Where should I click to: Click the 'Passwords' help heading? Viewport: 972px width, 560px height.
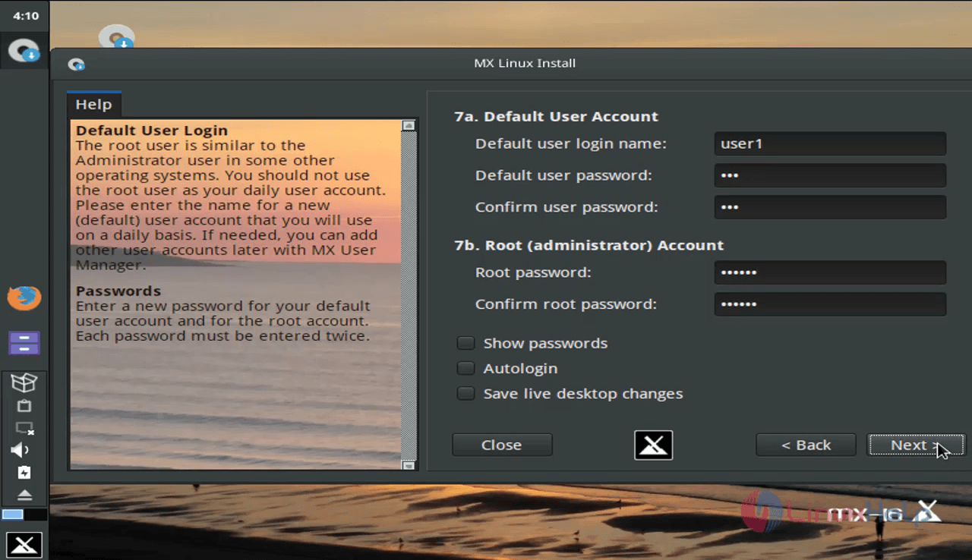point(118,291)
